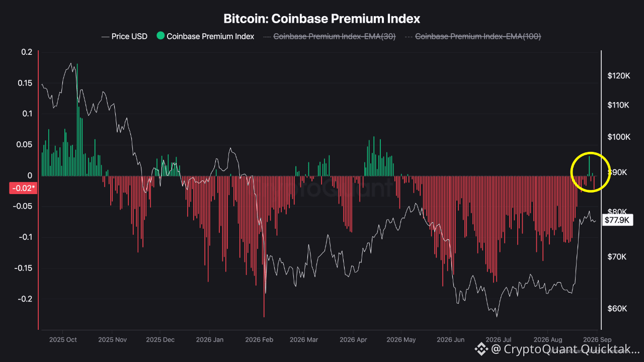Select the red -0.02 current value label
This screenshot has width=644, height=362.
pos(24,188)
